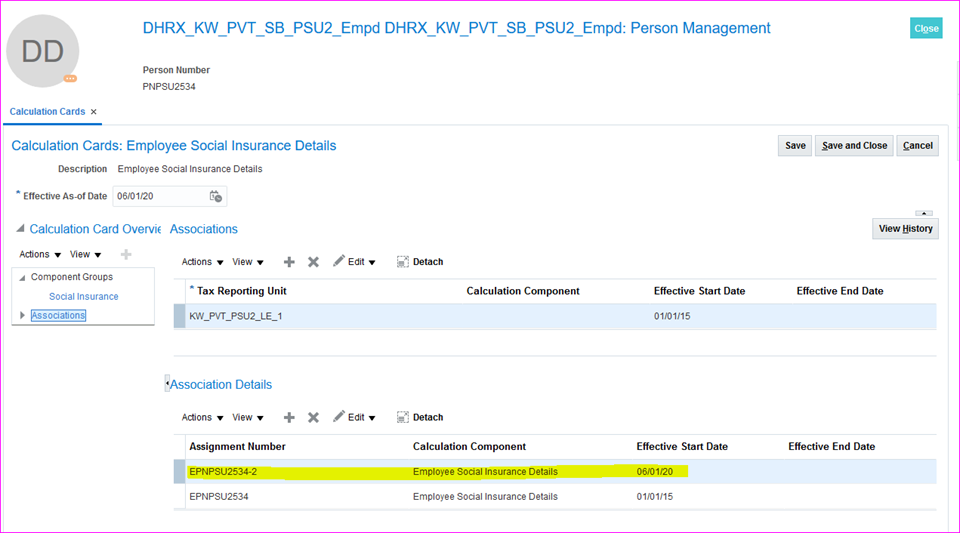Image resolution: width=960 pixels, height=533 pixels.
Task: Click the Effective As-of Date input field
Action: 158,196
